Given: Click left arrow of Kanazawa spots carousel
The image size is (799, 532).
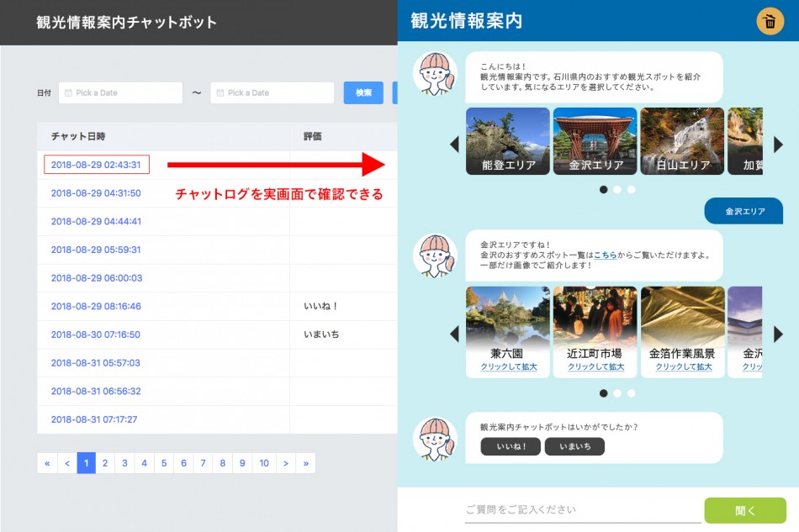Looking at the screenshot, I should coord(455,334).
